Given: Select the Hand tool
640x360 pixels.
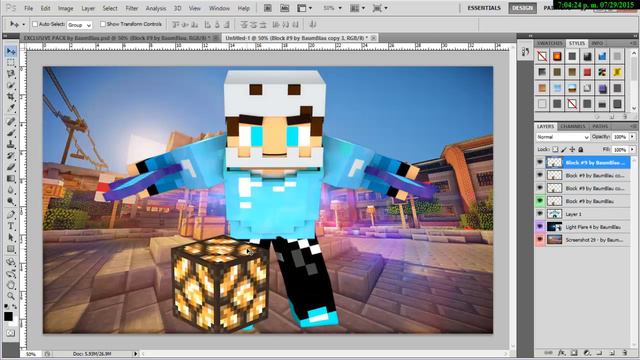Looking at the screenshot, I should coord(11,284).
